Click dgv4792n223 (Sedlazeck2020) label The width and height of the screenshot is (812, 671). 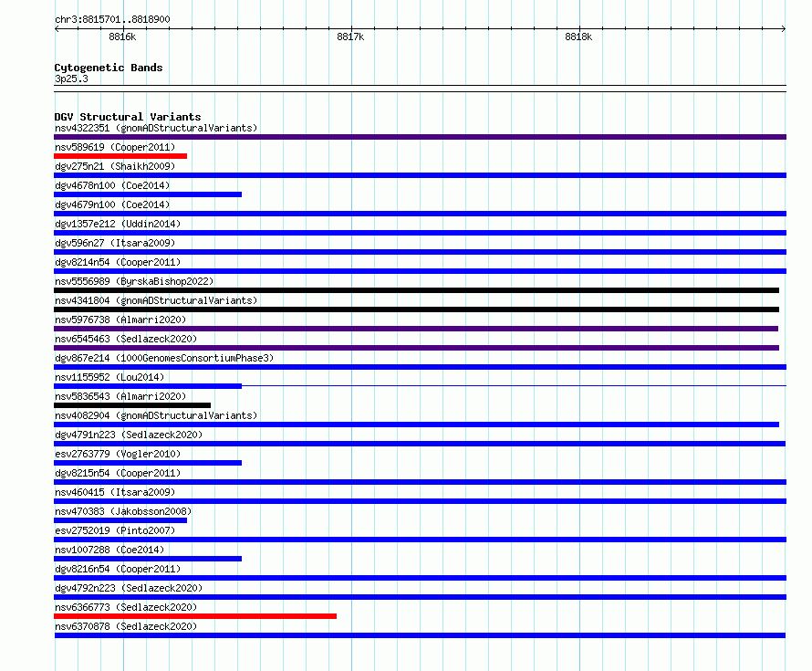pyautogui.click(x=129, y=588)
